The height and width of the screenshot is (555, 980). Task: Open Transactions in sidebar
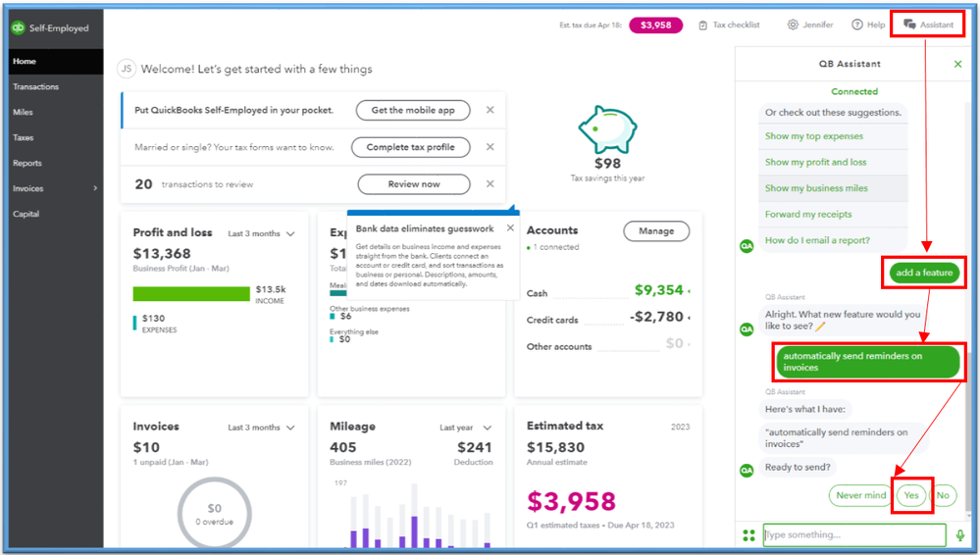56,87
